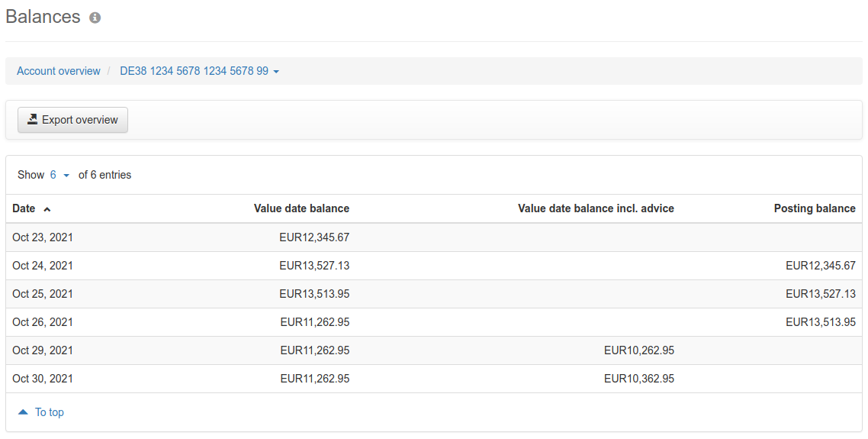868x439 pixels.
Task: Open the Show 6 entries dropdown
Action: coord(59,175)
